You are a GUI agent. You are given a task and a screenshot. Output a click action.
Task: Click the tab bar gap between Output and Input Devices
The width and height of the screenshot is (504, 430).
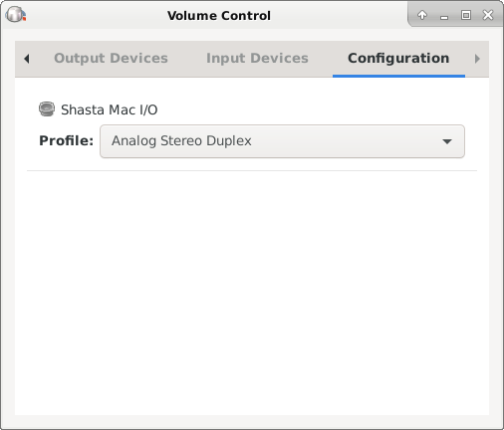coord(187,59)
